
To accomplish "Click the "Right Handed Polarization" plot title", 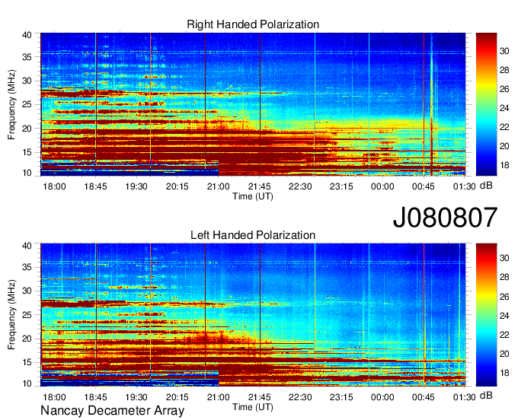I will [253, 24].
